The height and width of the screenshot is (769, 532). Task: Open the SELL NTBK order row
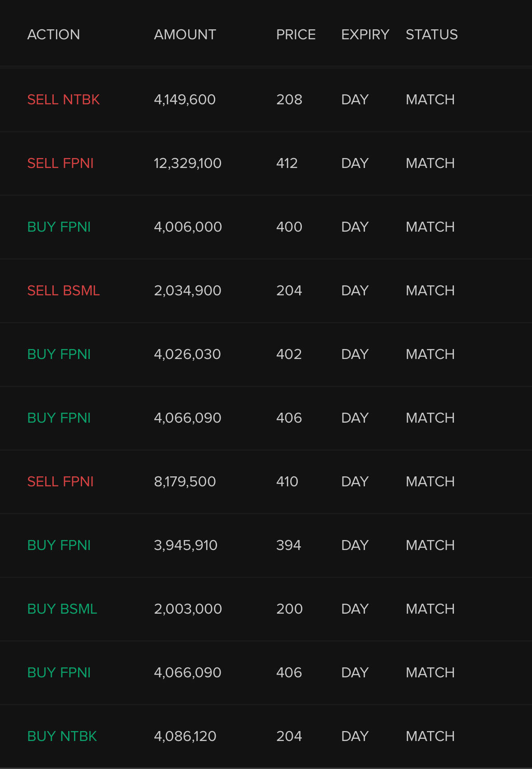63,99
